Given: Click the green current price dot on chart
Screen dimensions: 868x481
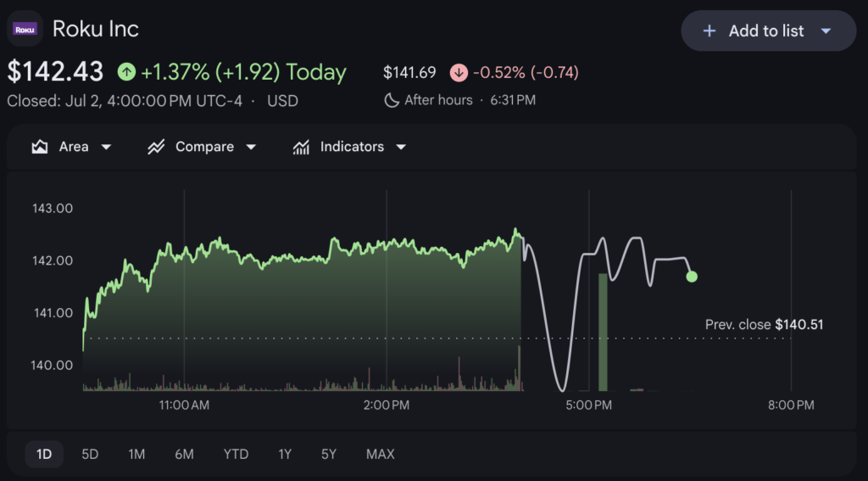Looking at the screenshot, I should 692,277.
